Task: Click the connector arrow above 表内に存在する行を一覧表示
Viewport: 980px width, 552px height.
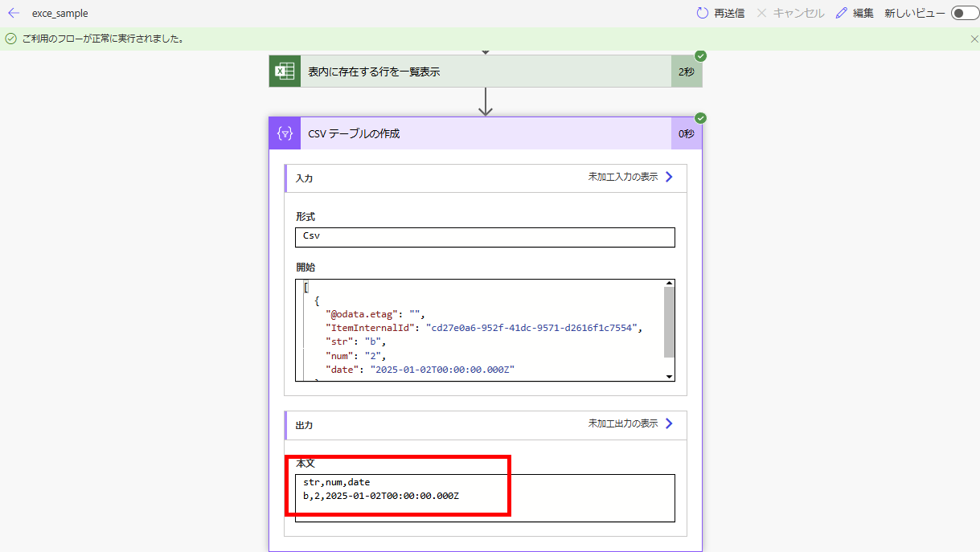Action: (485, 51)
